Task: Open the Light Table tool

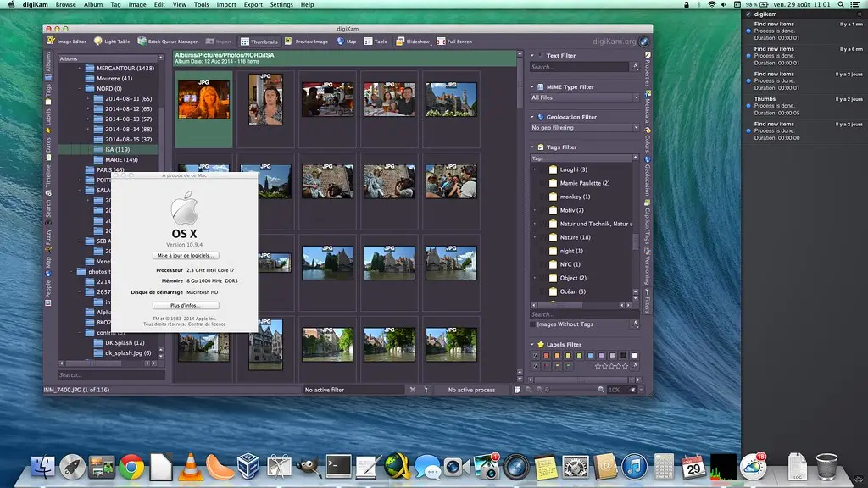Action: click(112, 41)
